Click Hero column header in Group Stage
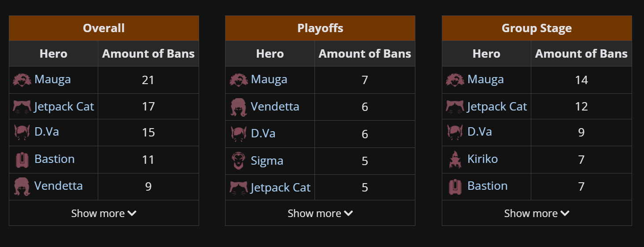The height and width of the screenshot is (247, 644). 486,54
